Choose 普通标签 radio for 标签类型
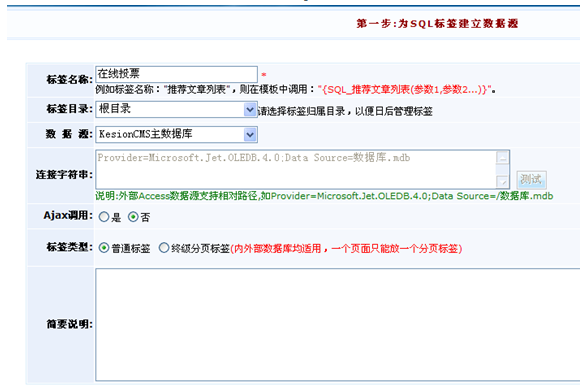This screenshot has width=584, height=392. click(104, 248)
